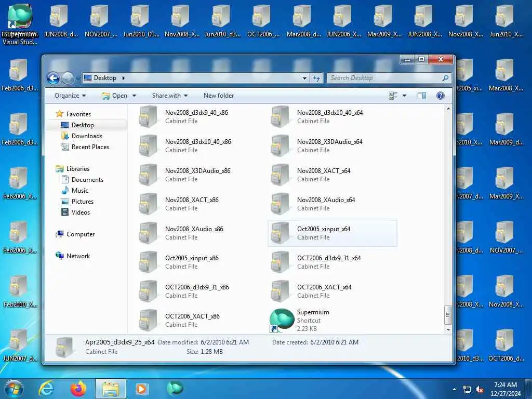Toggle the preview pane icon

(422, 96)
